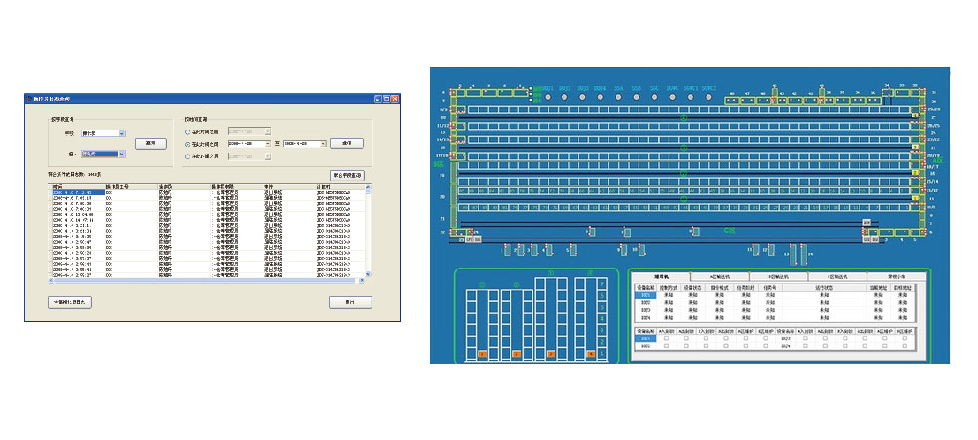Viewport: 978px width, 440px height.
Task: Select device cell 0001 in the upper status table
Action: (646, 295)
